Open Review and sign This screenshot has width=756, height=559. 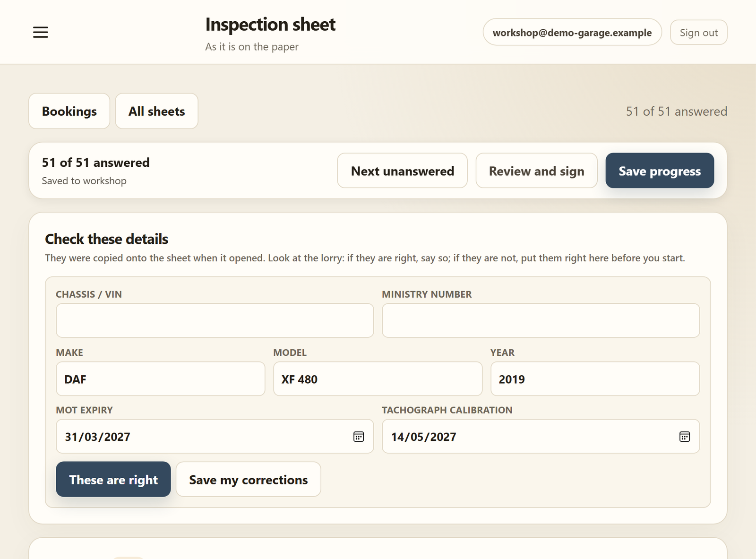tap(537, 171)
